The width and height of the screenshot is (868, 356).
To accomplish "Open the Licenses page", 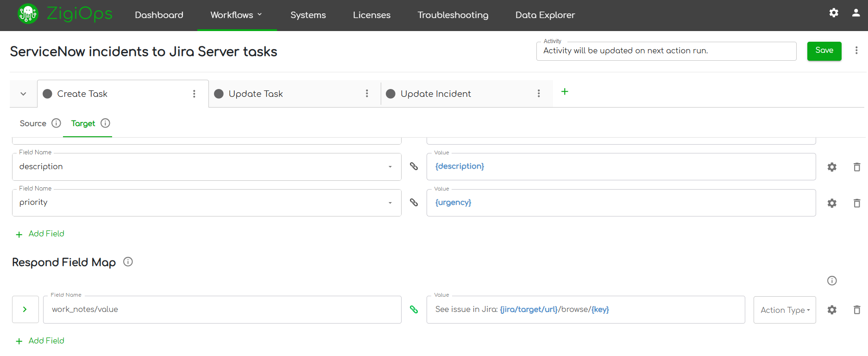I will click(x=371, y=15).
